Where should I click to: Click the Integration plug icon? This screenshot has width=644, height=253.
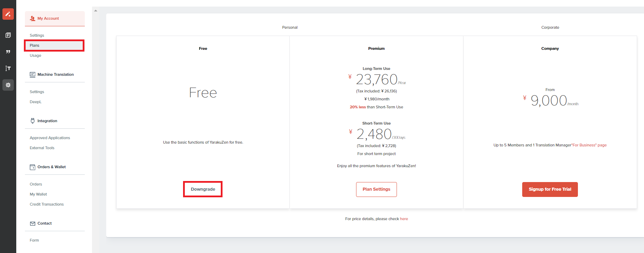pyautogui.click(x=33, y=121)
